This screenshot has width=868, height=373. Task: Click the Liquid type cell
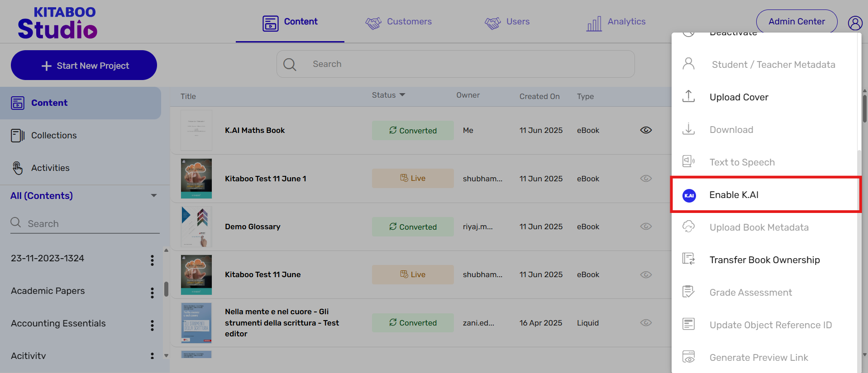point(588,323)
